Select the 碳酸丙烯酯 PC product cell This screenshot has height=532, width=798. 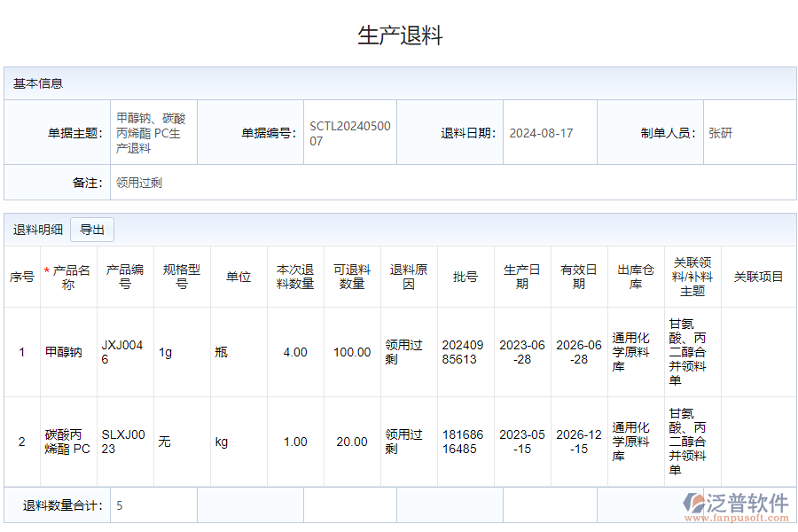[68, 442]
